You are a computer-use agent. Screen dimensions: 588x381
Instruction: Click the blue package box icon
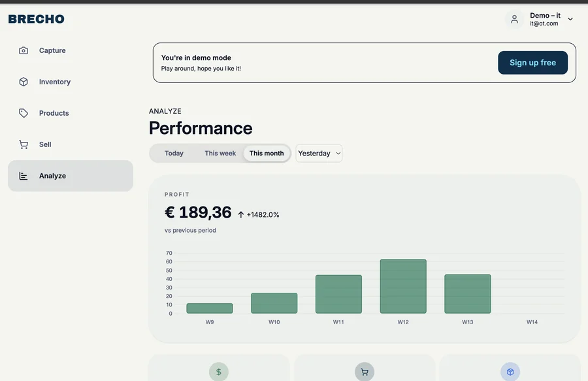510,371
